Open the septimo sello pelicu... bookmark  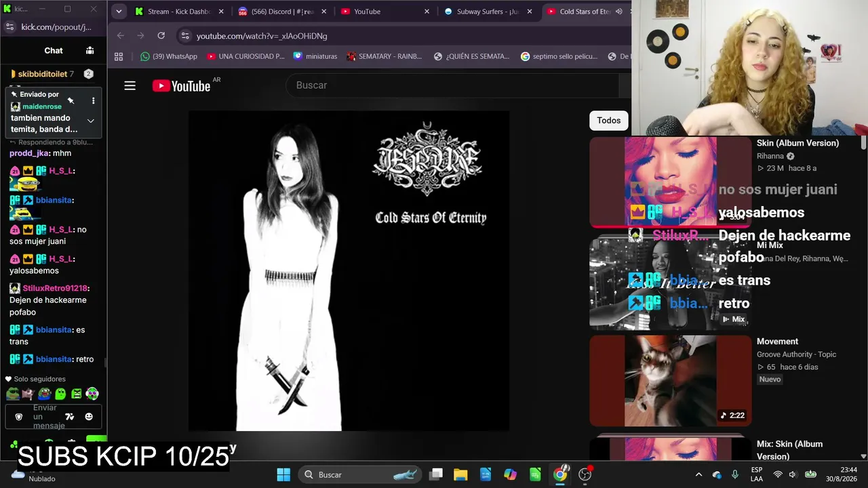[559, 56]
